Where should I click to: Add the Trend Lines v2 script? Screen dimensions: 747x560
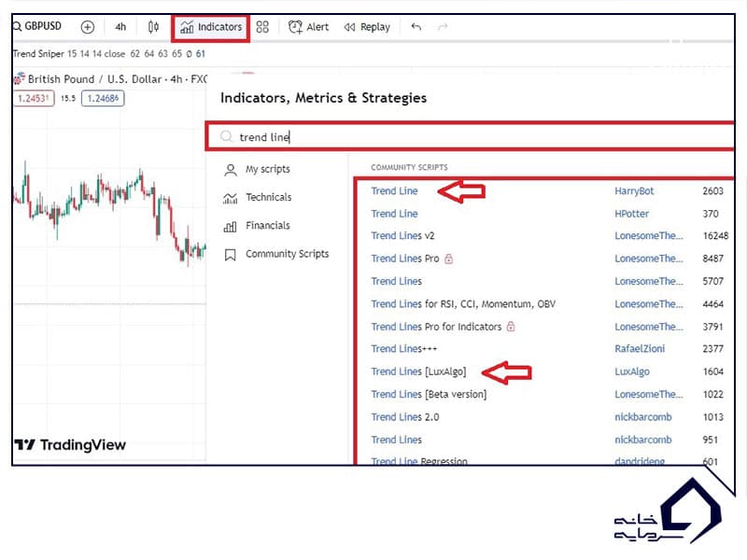click(403, 236)
